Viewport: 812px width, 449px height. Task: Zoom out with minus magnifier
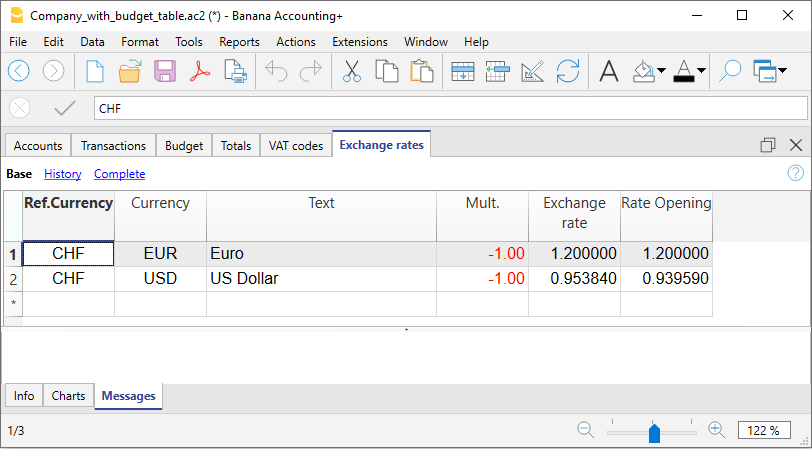[586, 429]
